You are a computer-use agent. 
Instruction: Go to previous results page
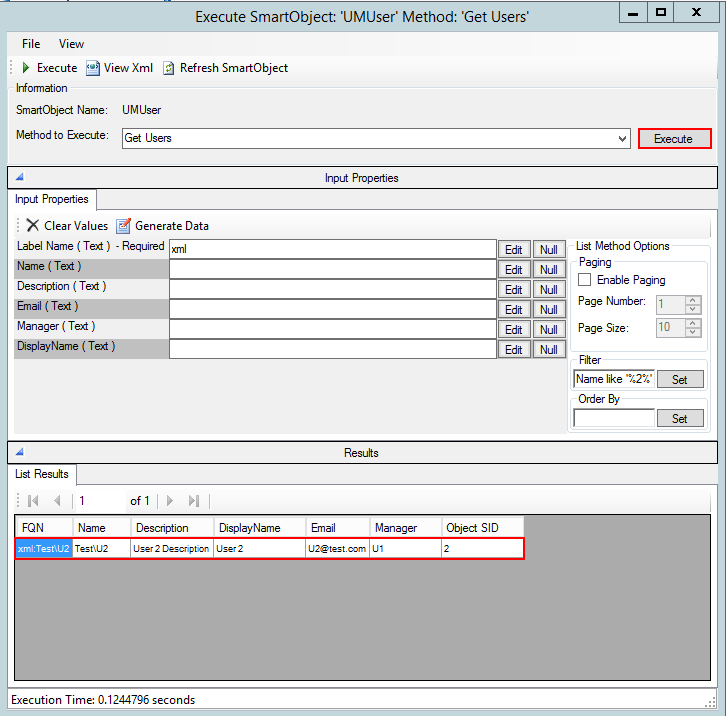[57, 500]
